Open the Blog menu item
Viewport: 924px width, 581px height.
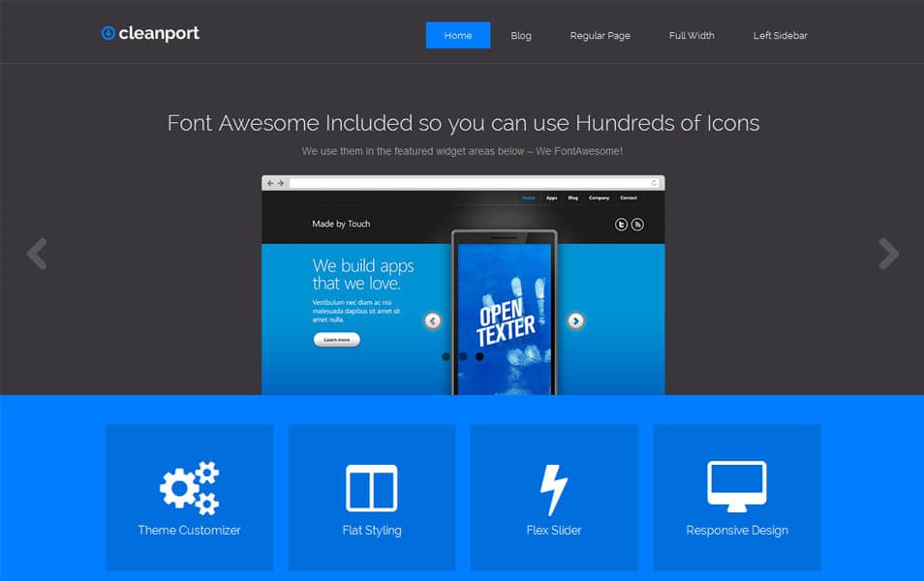click(521, 35)
